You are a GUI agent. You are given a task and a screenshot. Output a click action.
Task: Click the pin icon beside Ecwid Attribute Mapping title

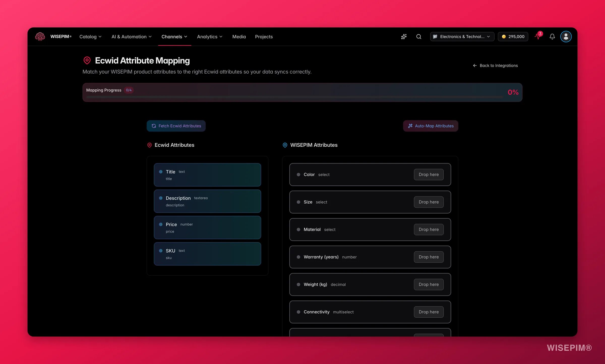point(87,60)
